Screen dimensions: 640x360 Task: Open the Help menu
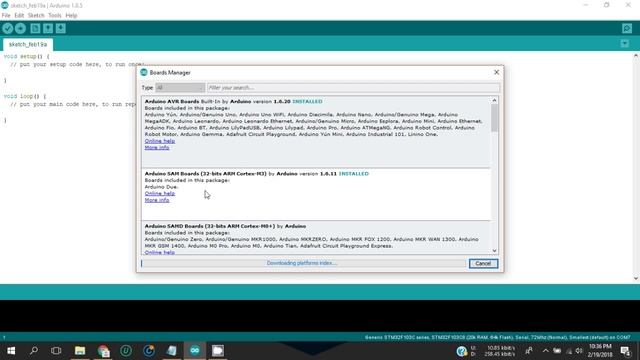click(71, 16)
